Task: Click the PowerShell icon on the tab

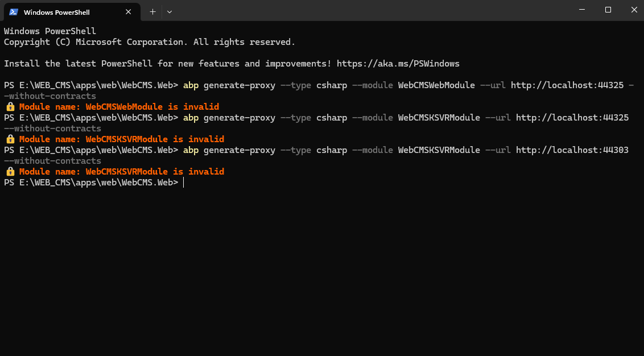Action: click(14, 11)
